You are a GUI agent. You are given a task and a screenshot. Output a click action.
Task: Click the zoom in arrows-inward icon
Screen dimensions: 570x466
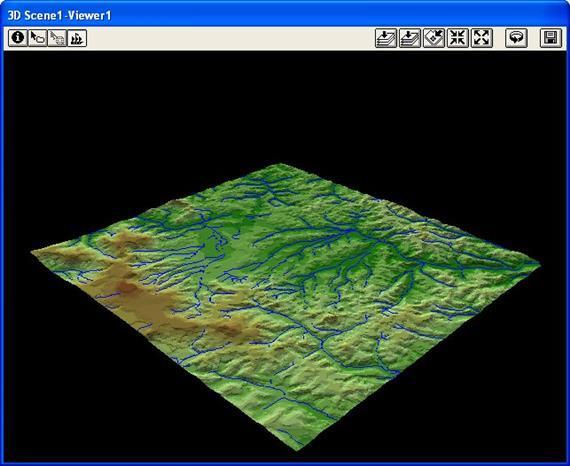[x=458, y=38]
